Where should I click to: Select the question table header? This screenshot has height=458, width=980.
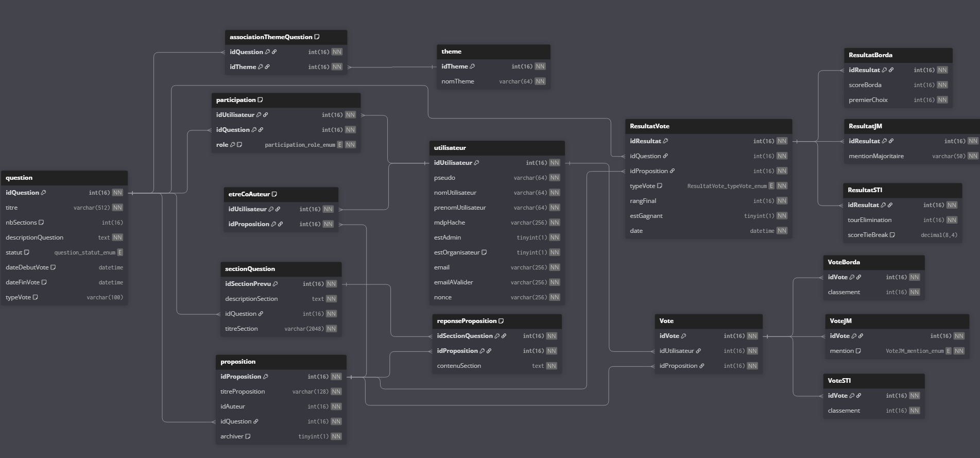(x=64, y=178)
